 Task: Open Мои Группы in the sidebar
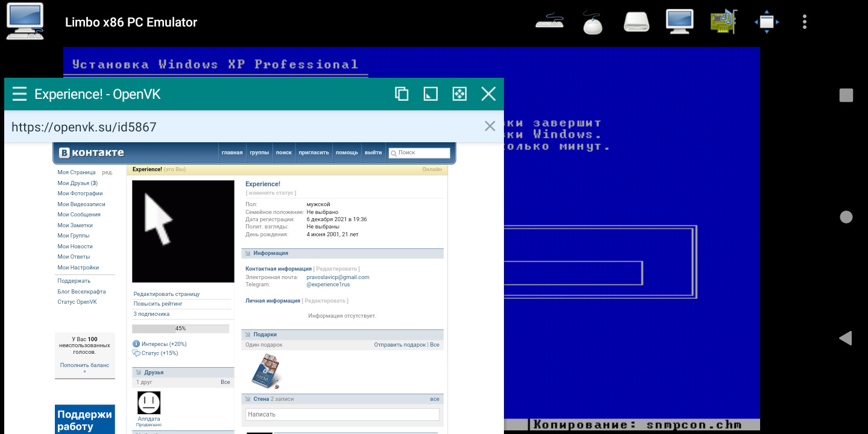tap(74, 236)
